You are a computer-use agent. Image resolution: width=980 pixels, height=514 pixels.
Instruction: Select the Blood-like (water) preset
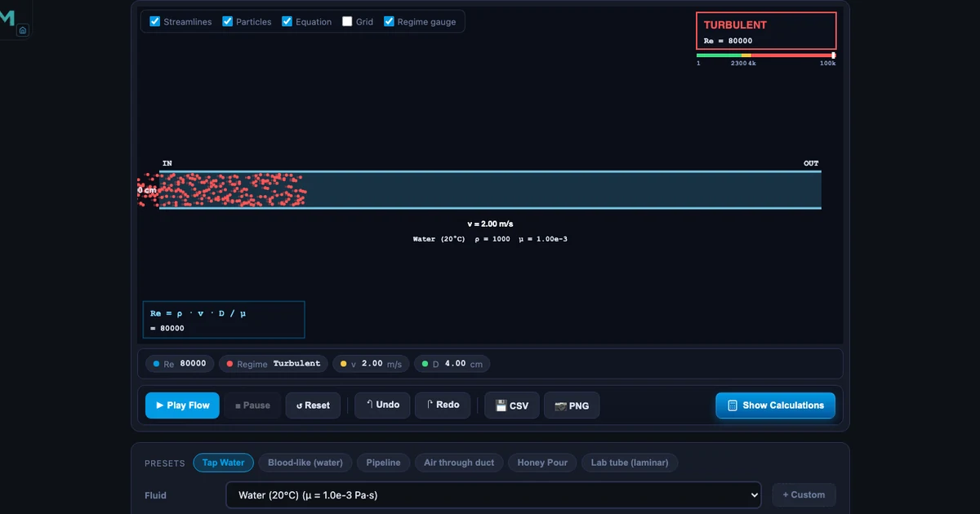pos(305,463)
